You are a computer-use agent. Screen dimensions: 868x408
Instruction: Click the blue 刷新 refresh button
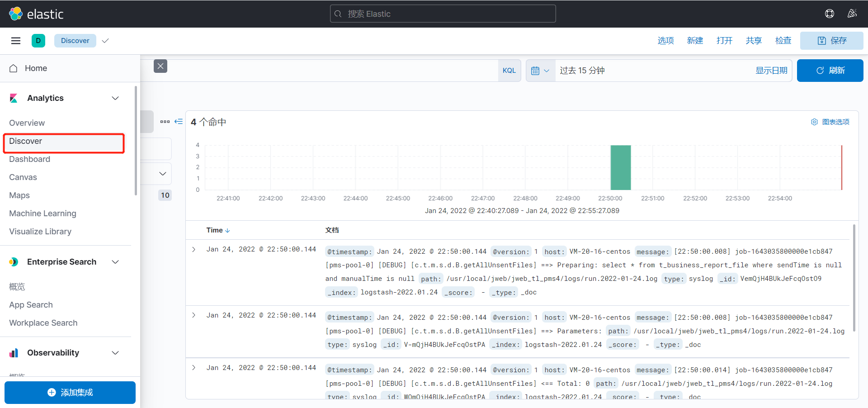(830, 71)
